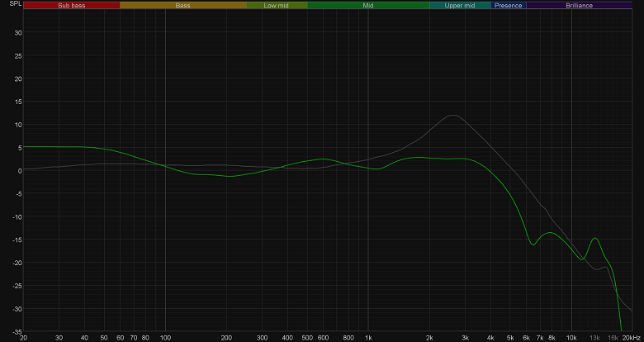
Task: Click the 30 dB axis value
Action: (17, 32)
